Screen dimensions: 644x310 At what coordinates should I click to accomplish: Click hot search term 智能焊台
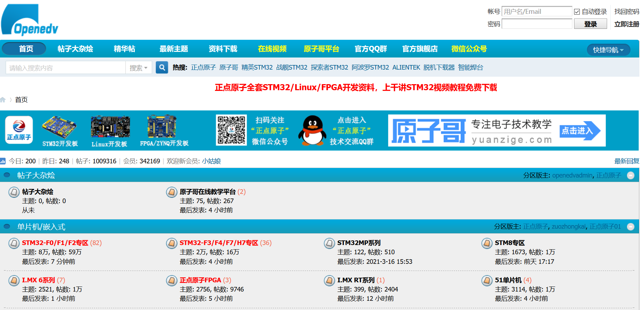[470, 67]
